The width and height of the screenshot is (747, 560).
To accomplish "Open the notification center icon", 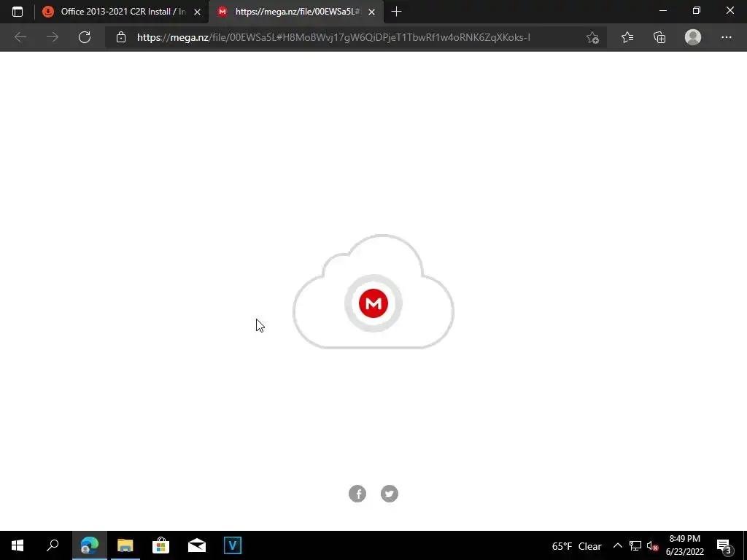I will 724,546.
